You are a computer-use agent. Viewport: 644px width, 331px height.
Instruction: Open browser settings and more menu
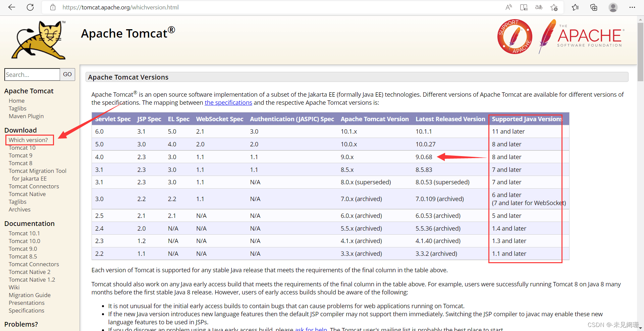click(x=632, y=7)
